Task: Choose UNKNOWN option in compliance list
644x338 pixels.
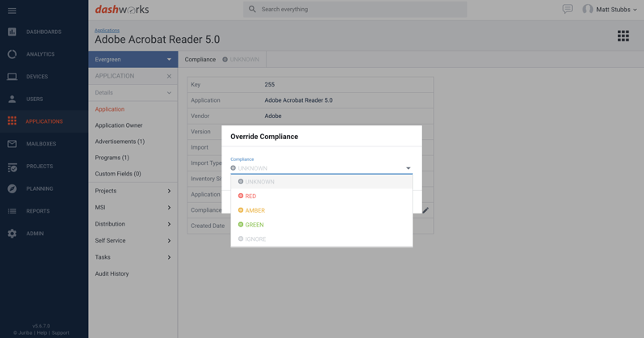Action: pyautogui.click(x=322, y=181)
